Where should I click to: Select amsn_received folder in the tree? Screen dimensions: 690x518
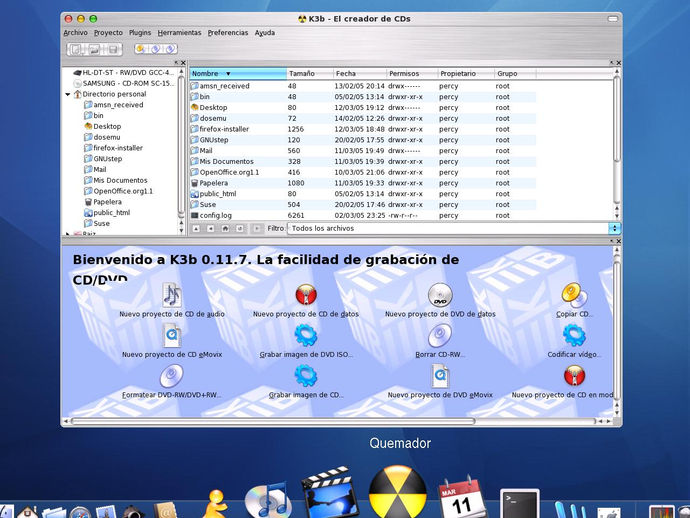coord(114,105)
